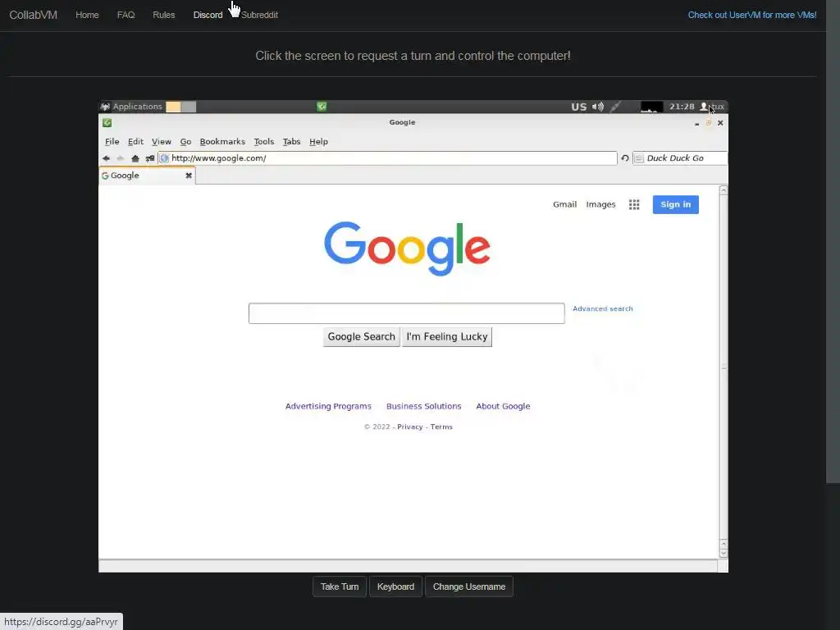Open the FAQ nav link
The width and height of the screenshot is (840, 630).
[126, 15]
